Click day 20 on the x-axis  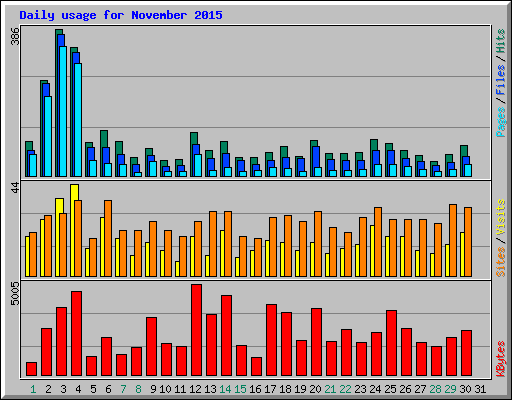[315, 389]
